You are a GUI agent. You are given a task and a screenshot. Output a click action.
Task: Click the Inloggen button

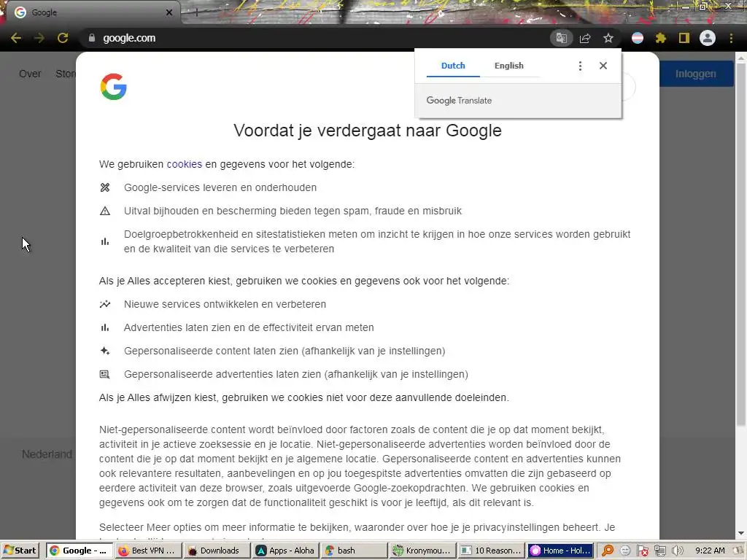coord(695,74)
